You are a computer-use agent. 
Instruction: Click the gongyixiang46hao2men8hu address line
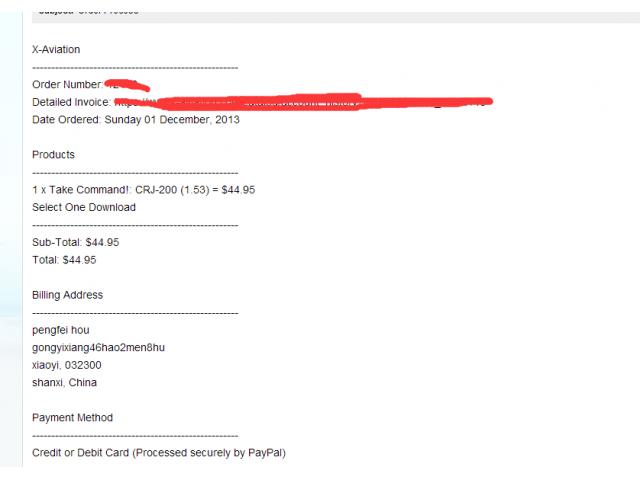pyautogui.click(x=98, y=348)
